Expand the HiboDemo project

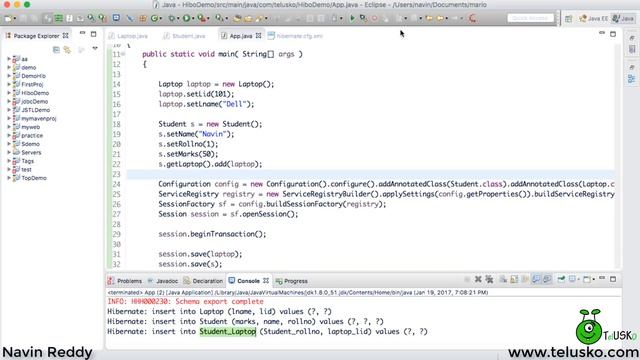click(x=9, y=93)
